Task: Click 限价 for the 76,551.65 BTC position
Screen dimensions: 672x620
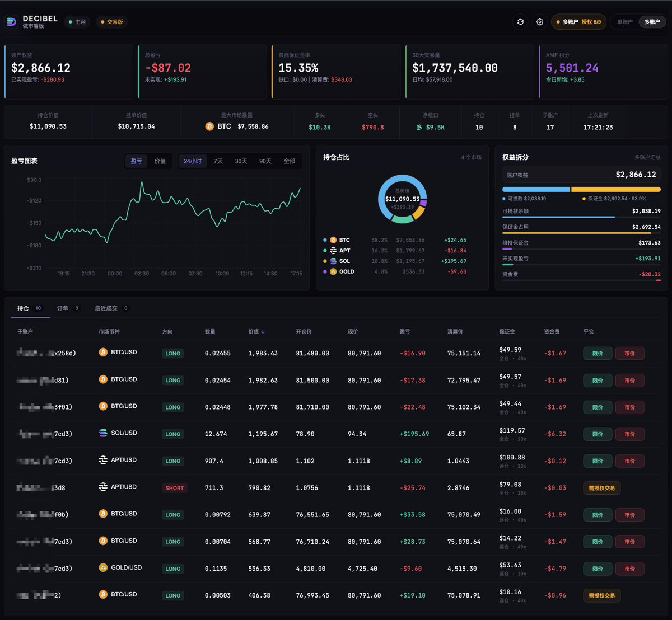Action: (598, 515)
